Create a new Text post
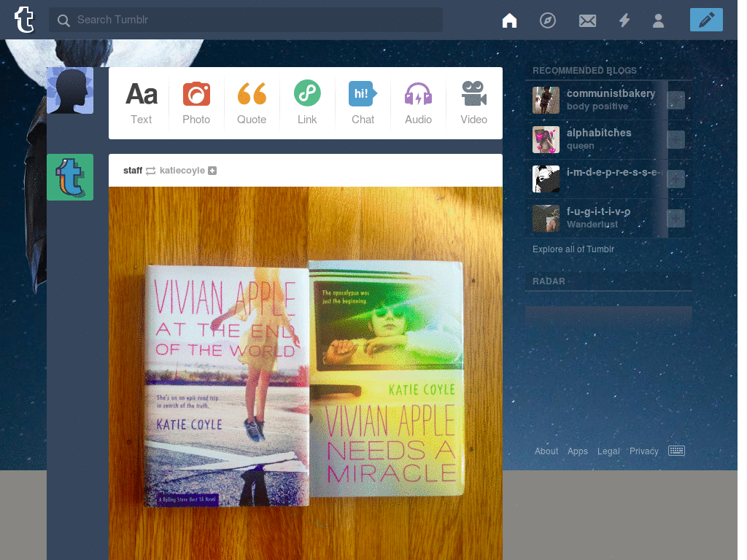Screen dimensions: 747x560 (x=142, y=104)
